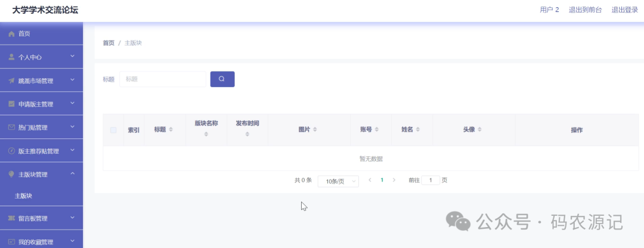
Task: Sort table by 图片 column arrows
Action: pyautogui.click(x=315, y=130)
